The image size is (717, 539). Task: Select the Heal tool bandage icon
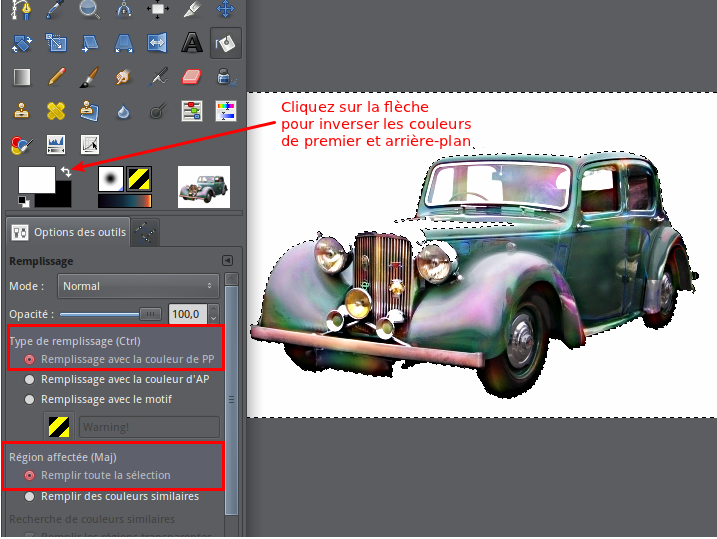tap(56, 111)
